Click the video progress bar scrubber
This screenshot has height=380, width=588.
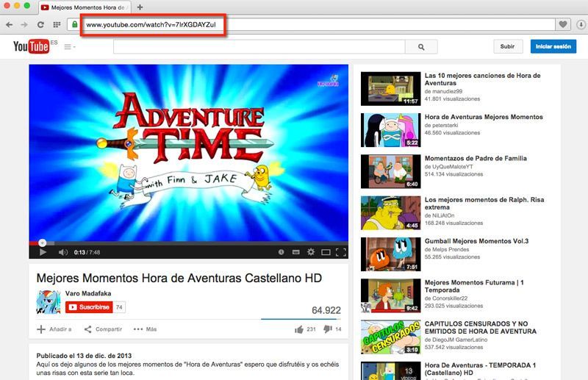pyautogui.click(x=43, y=243)
